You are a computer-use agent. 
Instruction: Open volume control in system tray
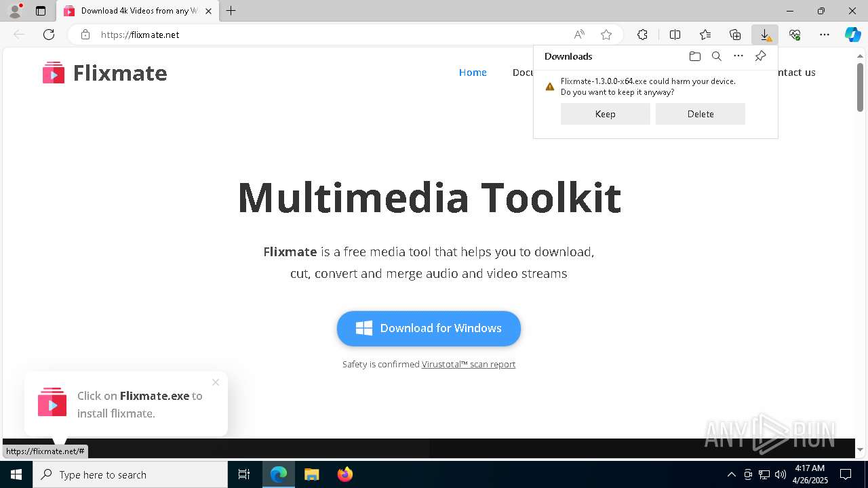[780, 474]
